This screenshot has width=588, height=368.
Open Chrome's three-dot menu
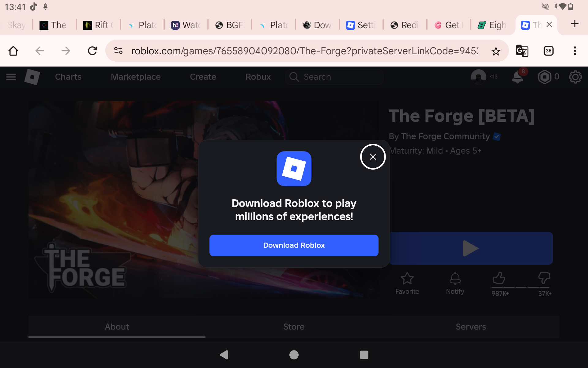575,51
